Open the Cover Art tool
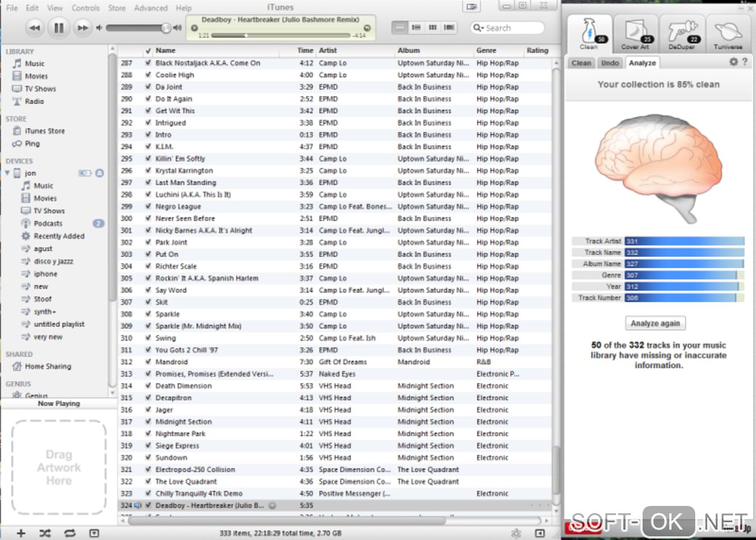The image size is (756, 540). click(635, 34)
